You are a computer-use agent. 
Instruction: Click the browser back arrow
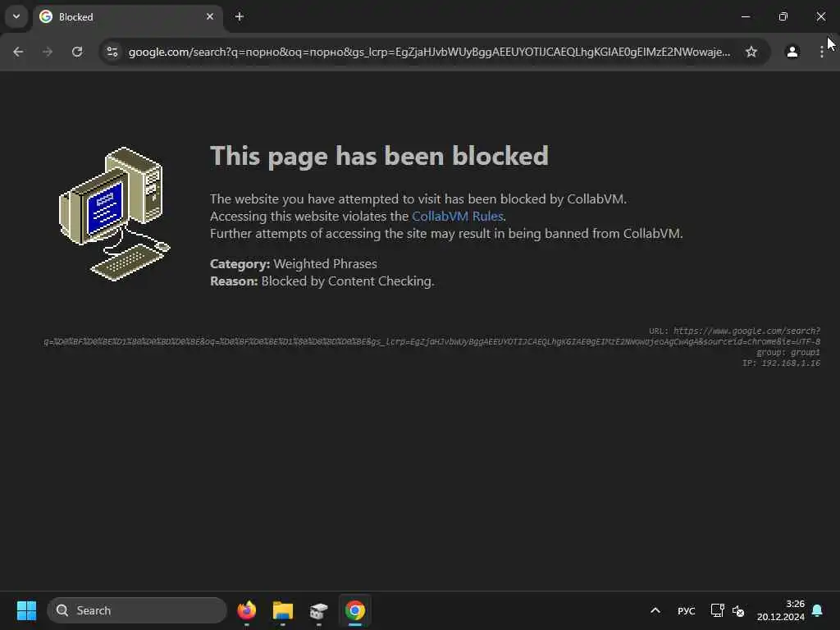(x=18, y=52)
